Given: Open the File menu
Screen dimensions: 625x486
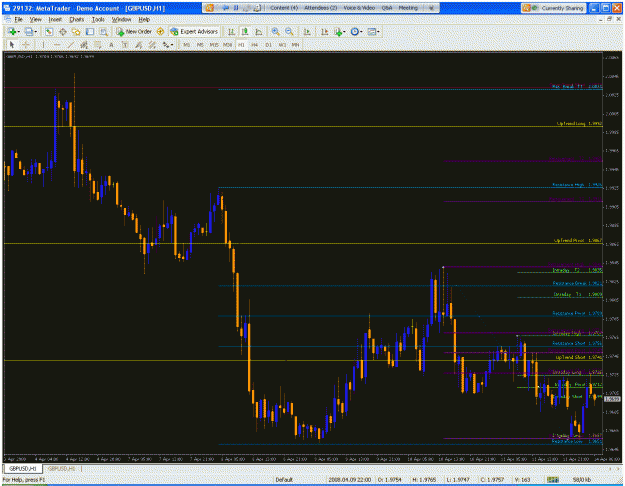Looking at the screenshot, I should point(18,19).
